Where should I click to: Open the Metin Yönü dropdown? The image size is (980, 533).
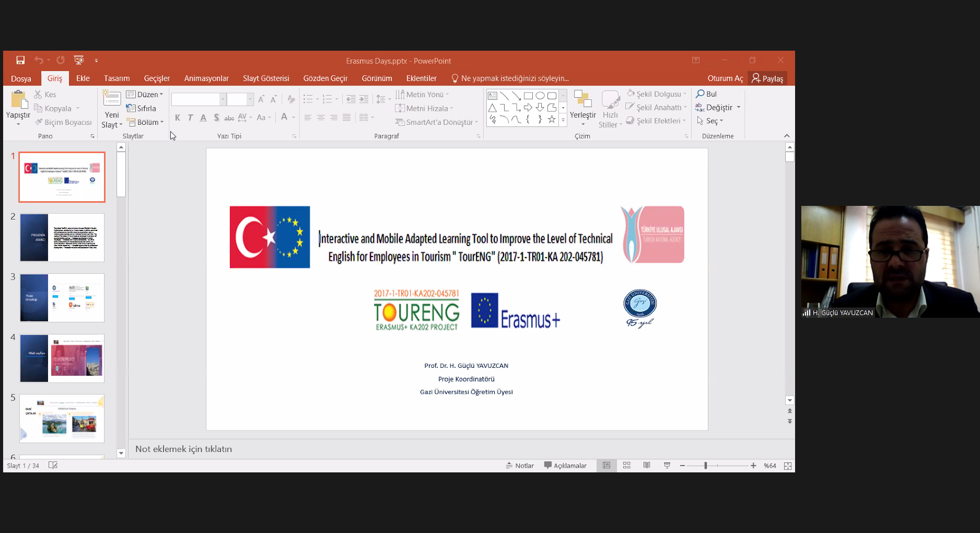422,95
